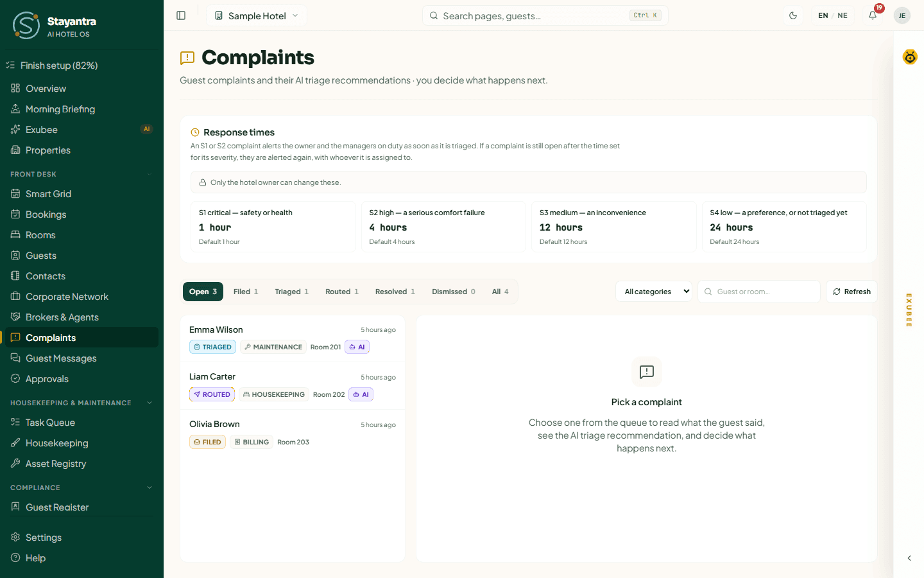This screenshot has height=578, width=924.
Task: Select the Routed complaints tab
Action: point(342,292)
